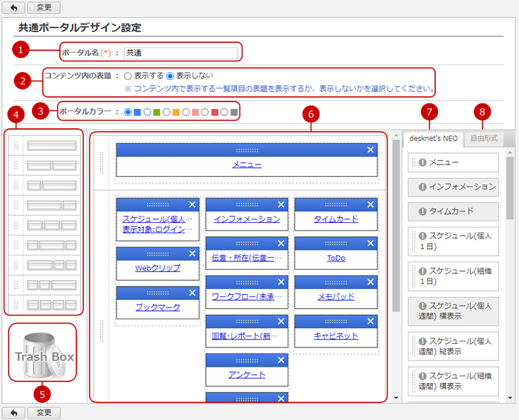519x420 pixels.
Task: Switch to the desknet's NEO tab
Action: [x=433, y=139]
